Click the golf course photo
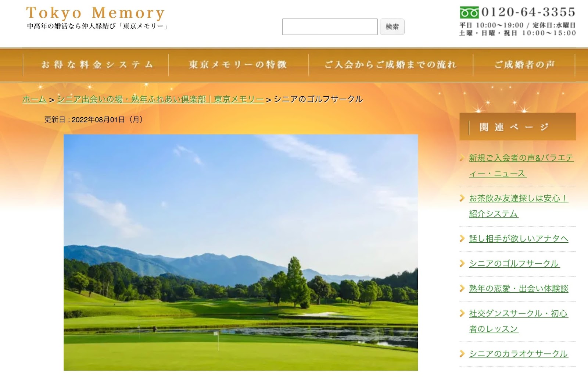 [241, 252]
